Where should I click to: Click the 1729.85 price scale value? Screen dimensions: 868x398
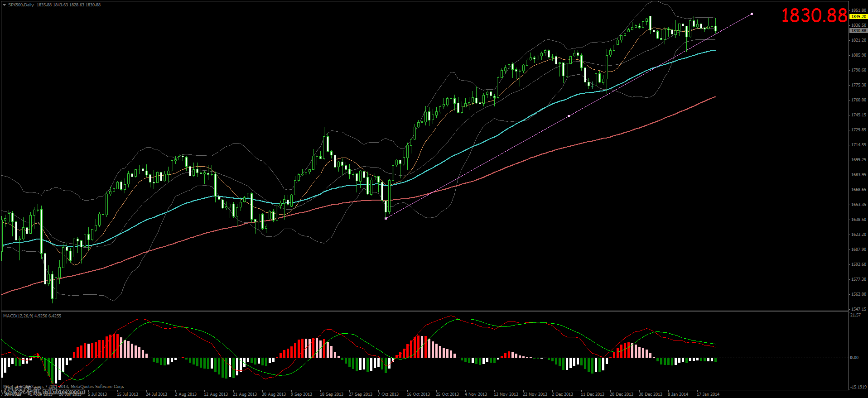click(858, 130)
